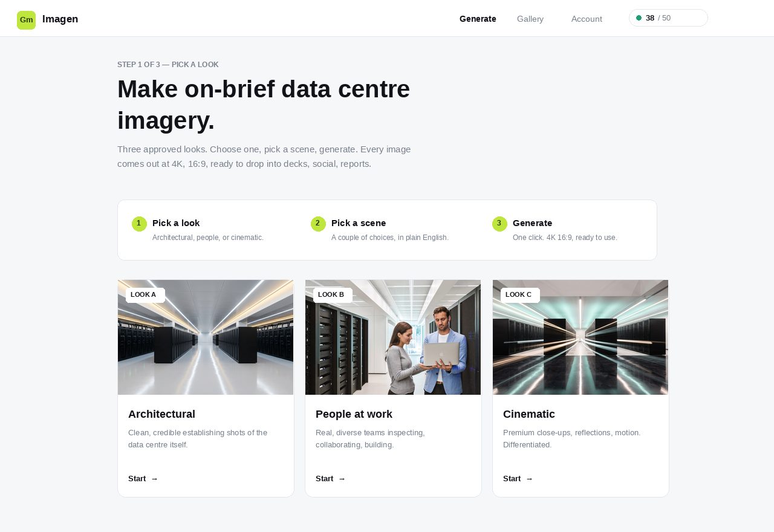The width and height of the screenshot is (774, 532).
Task: Select the 'Pick a look' step title
Action: pos(176,223)
